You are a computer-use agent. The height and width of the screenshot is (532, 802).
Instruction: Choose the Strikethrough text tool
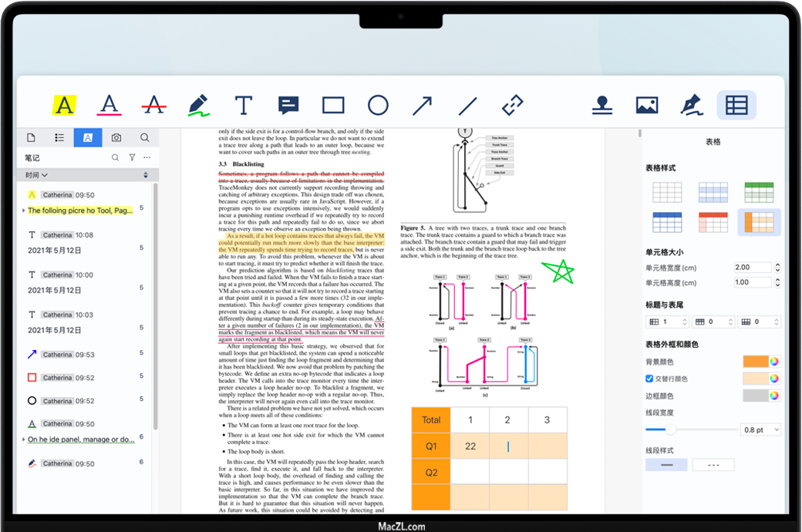click(154, 105)
